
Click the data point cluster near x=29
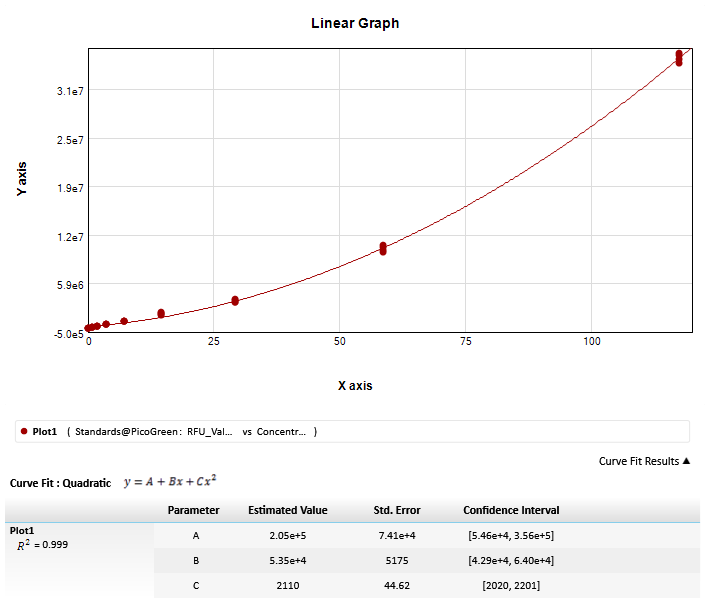pos(235,300)
